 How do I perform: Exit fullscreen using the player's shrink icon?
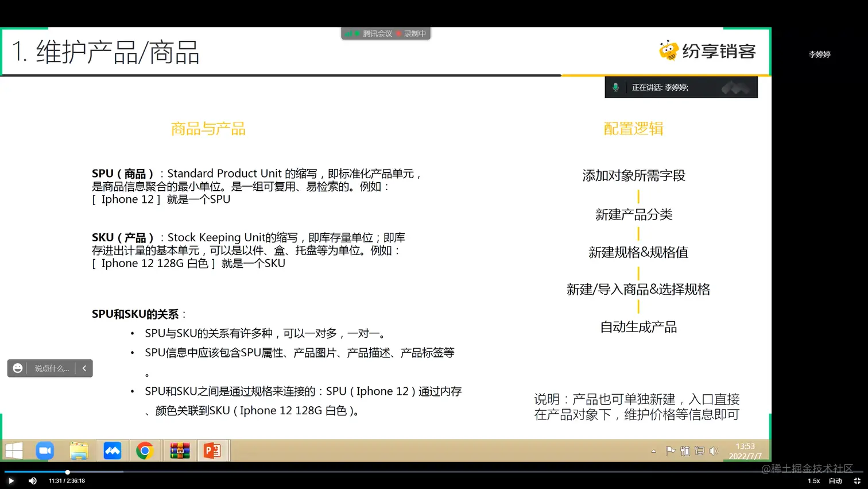857,481
